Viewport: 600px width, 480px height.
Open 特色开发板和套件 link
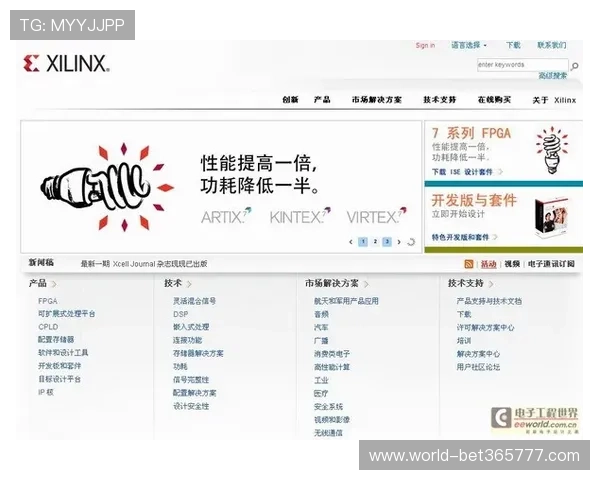[460, 237]
